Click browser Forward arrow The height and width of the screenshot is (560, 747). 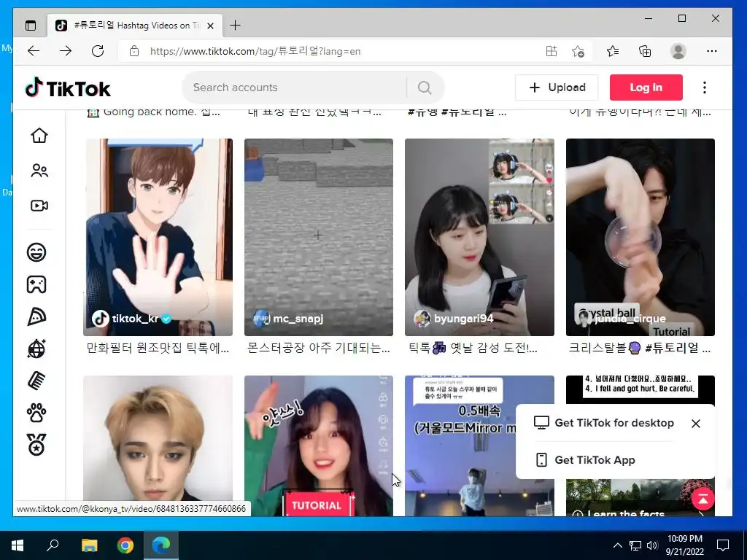(66, 51)
